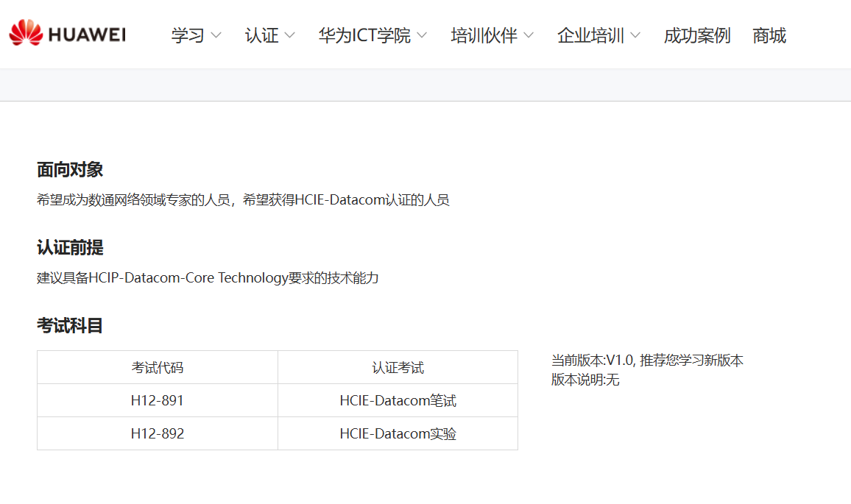Open the 商城 link
This screenshot has height=504, width=851.
click(x=769, y=36)
